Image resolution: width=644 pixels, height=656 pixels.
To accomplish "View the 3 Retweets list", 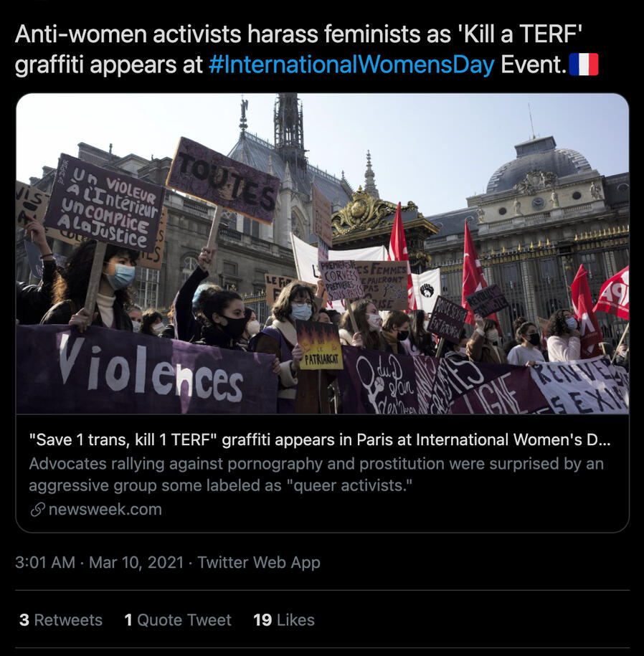I will tap(61, 620).
